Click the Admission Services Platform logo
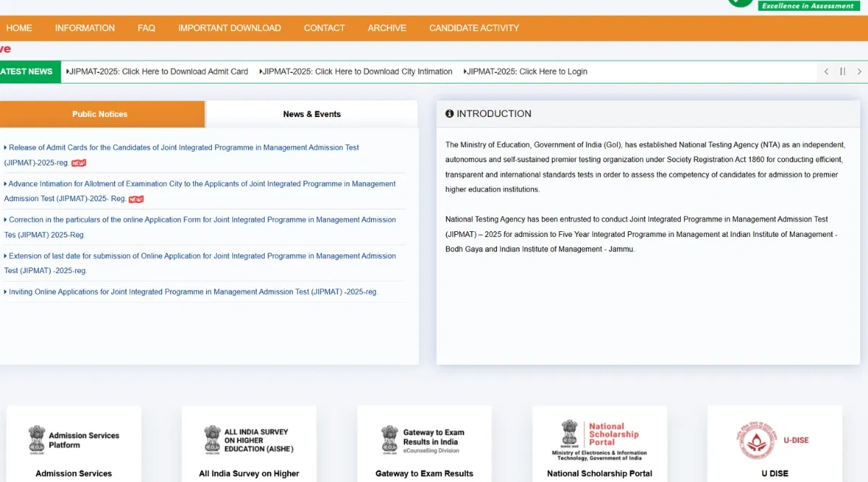This screenshot has height=482, width=868. coord(74,440)
